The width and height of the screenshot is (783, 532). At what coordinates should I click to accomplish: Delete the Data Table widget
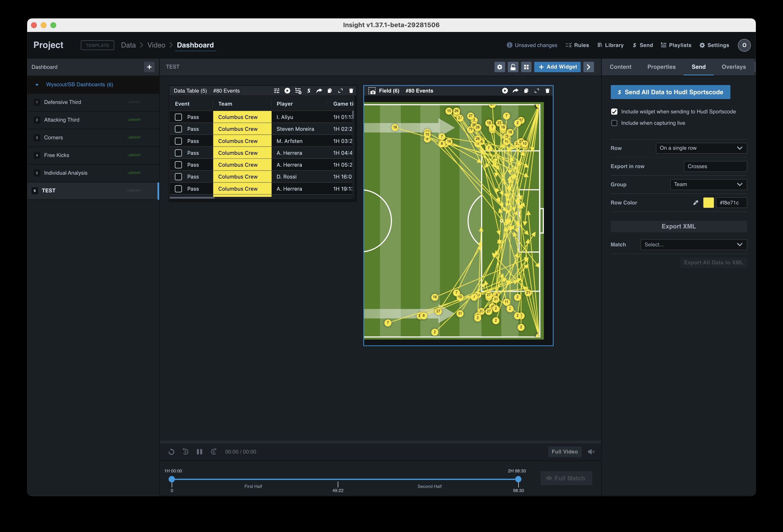pyautogui.click(x=351, y=91)
